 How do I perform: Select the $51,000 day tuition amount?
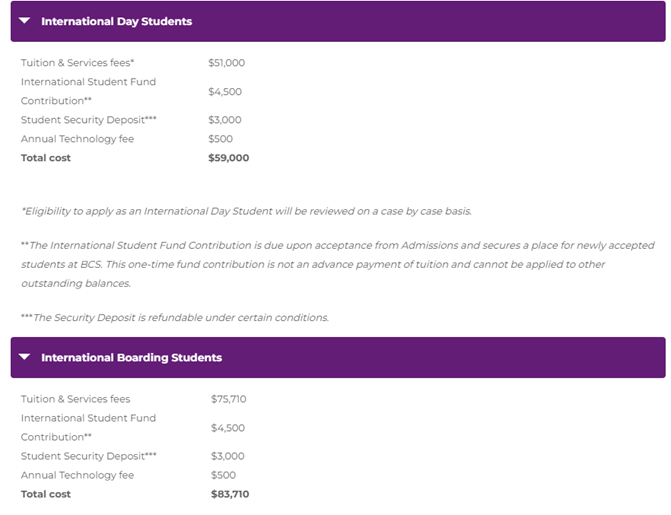[226, 63]
